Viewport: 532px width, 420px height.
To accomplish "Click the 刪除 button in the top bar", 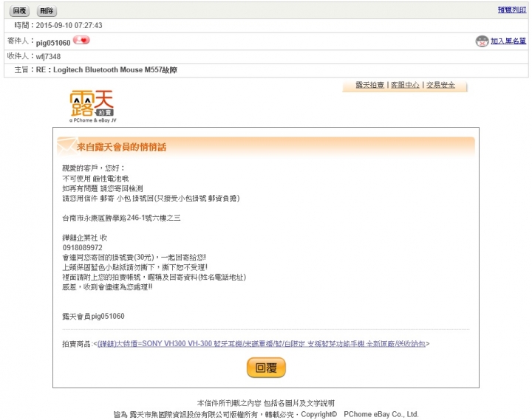I will coord(47,11).
